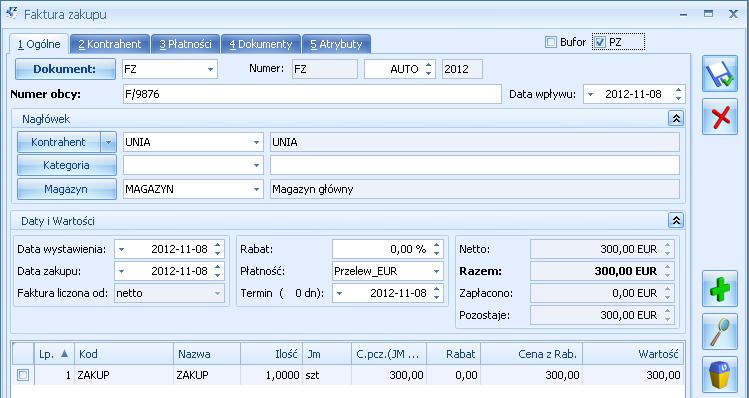Expand the UNIA contractor combo box
The image size is (749, 398).
coord(257,142)
